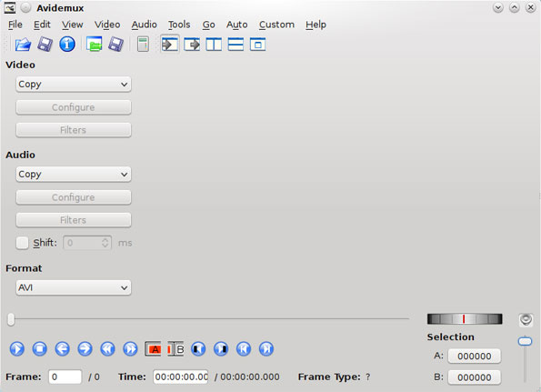The height and width of the screenshot is (392, 541).
Task: Open the File menu
Action: (15, 25)
